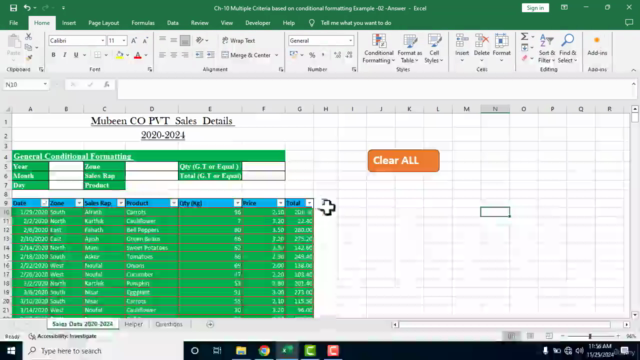Screen dimensions: 640x360
Task: Click the Center alignment icon
Action: pos(173,55)
